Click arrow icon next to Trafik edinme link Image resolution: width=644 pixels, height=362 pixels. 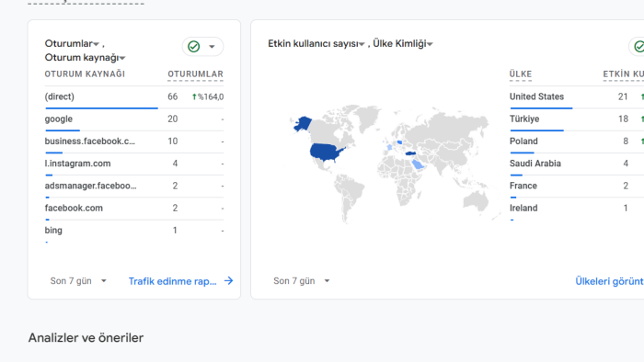coord(229,281)
